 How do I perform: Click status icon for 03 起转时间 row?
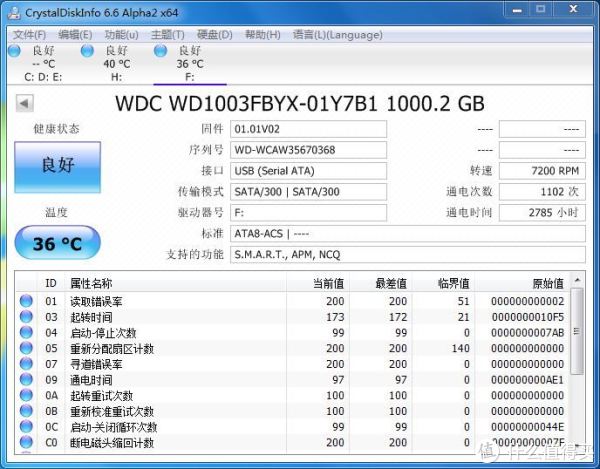pyautogui.click(x=26, y=316)
